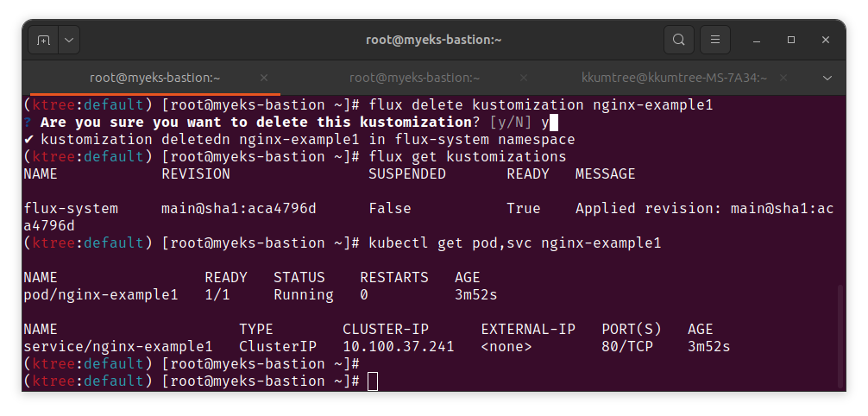Click the 'ClusterIP' type value
The height and width of the screenshot is (416, 868).
[x=278, y=347]
